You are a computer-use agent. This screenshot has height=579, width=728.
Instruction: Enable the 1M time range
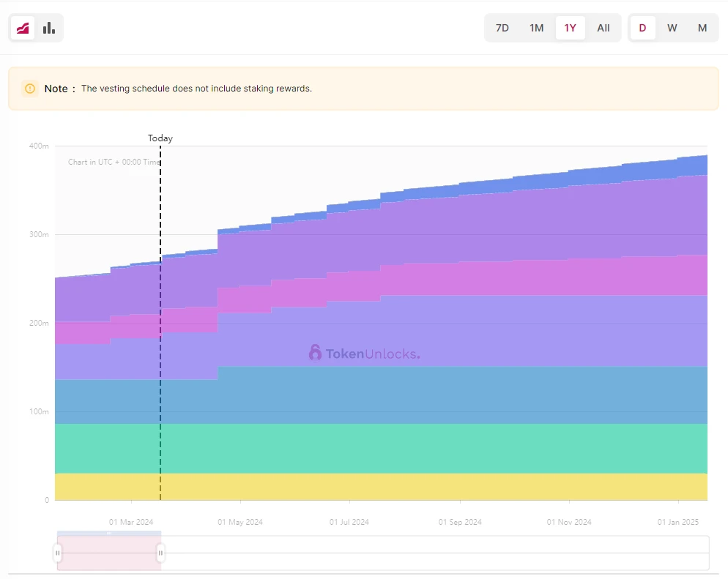tap(536, 27)
